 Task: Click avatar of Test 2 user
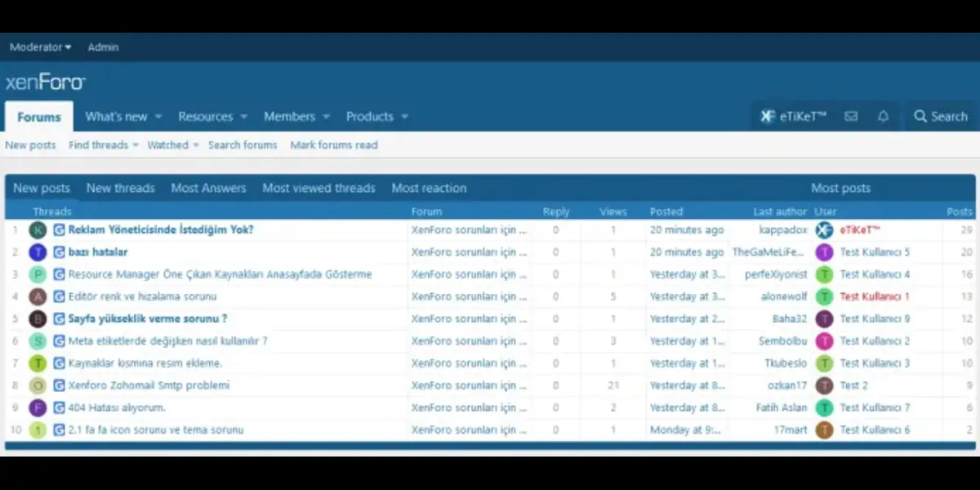pyautogui.click(x=825, y=385)
